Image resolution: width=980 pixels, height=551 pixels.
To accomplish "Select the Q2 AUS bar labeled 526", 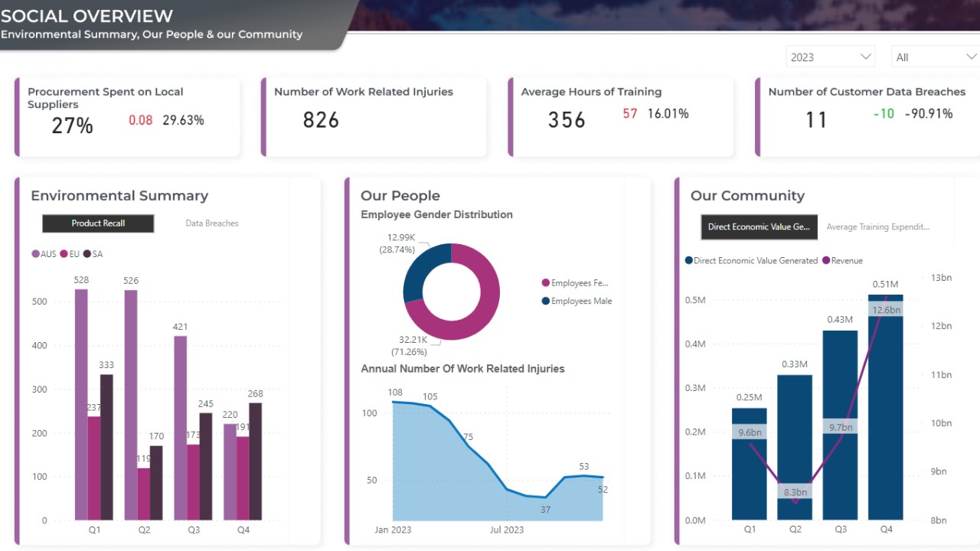I will pos(131,405).
